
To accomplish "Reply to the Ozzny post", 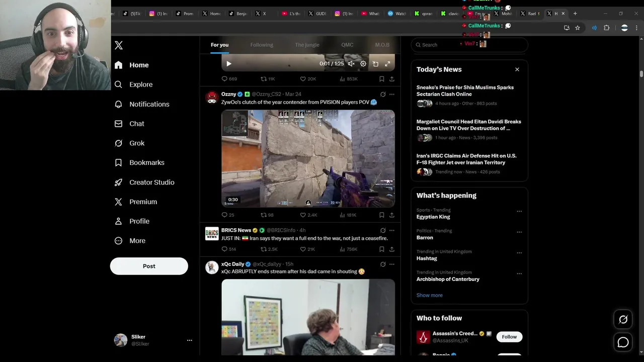I will tap(228, 215).
